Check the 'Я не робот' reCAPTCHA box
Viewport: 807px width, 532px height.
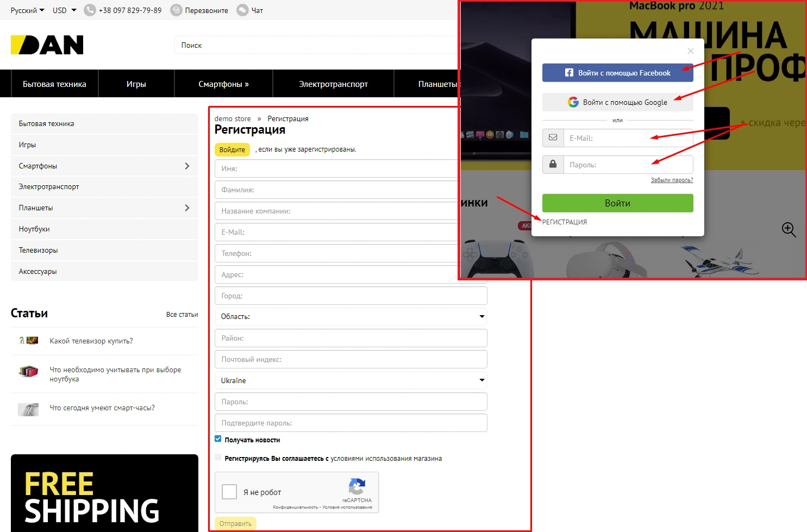click(229, 492)
